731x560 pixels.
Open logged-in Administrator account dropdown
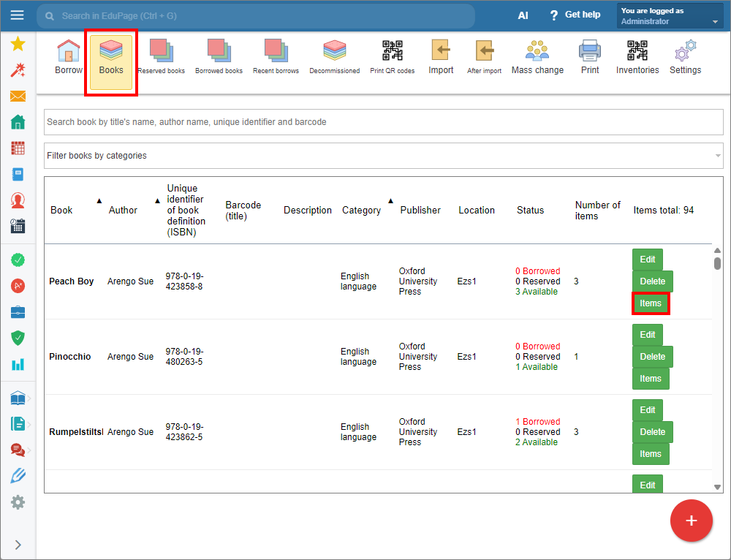(x=670, y=16)
